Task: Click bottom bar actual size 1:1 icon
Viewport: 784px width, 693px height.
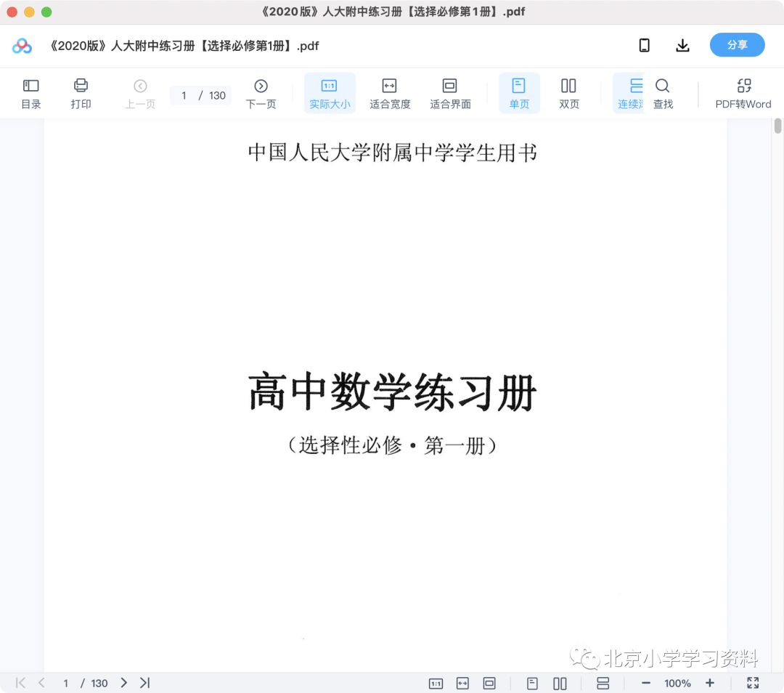Action: coord(436,683)
